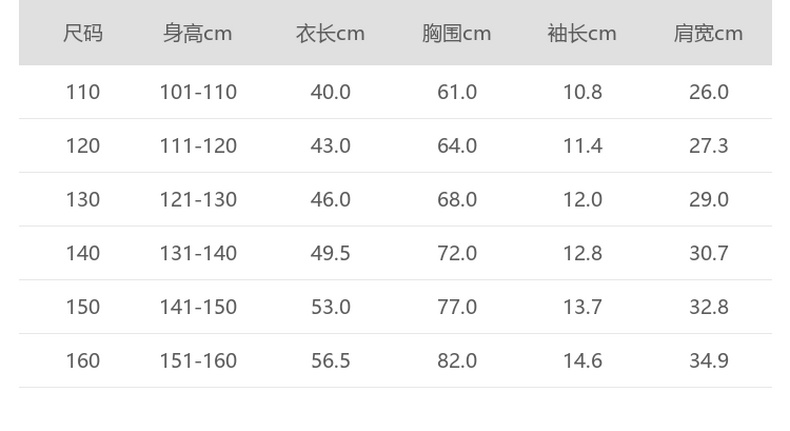Click the garment length value 49.5
The width and height of the screenshot is (790, 431).
pos(330,253)
